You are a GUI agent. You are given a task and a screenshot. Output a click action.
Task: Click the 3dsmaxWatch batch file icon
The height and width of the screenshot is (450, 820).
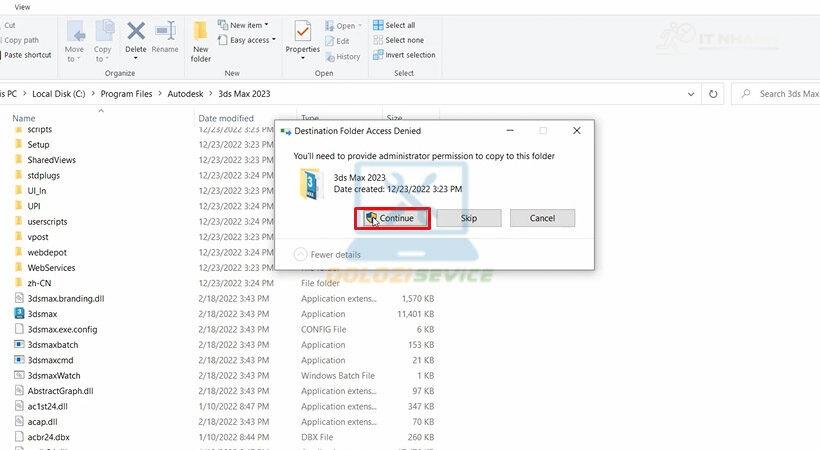[x=19, y=376]
